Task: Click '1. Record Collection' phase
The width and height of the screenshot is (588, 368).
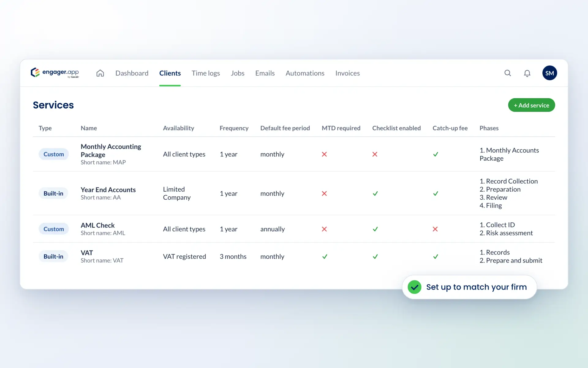Action: pyautogui.click(x=509, y=181)
